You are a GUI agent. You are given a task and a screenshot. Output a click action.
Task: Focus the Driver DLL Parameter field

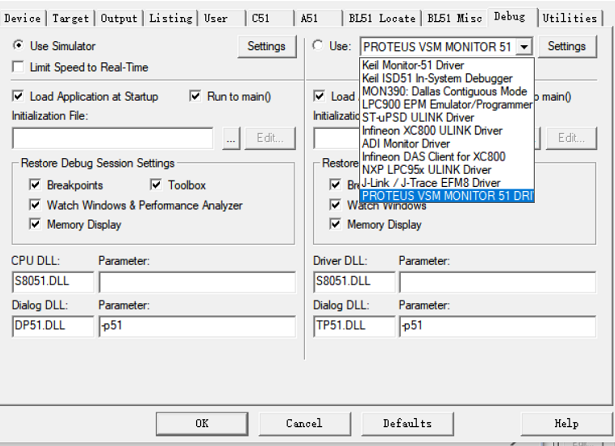pyautogui.click(x=498, y=282)
